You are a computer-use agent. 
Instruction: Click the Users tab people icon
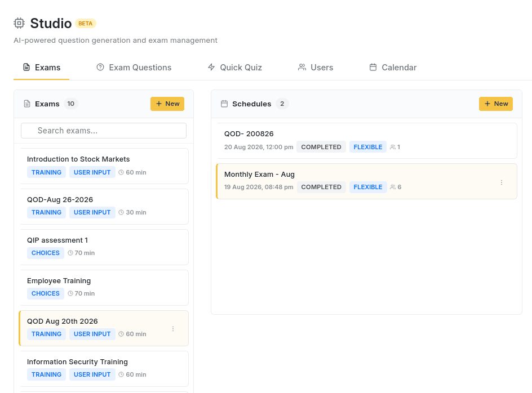[302, 67]
